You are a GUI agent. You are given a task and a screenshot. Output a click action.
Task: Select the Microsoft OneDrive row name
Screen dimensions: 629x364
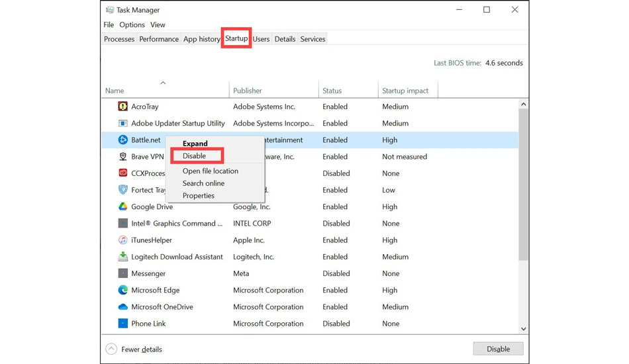click(x=162, y=307)
